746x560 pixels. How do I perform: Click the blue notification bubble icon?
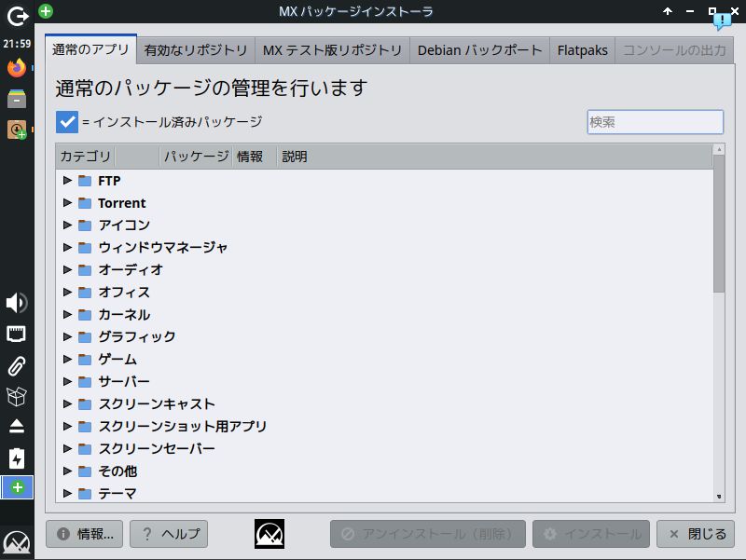click(x=722, y=20)
